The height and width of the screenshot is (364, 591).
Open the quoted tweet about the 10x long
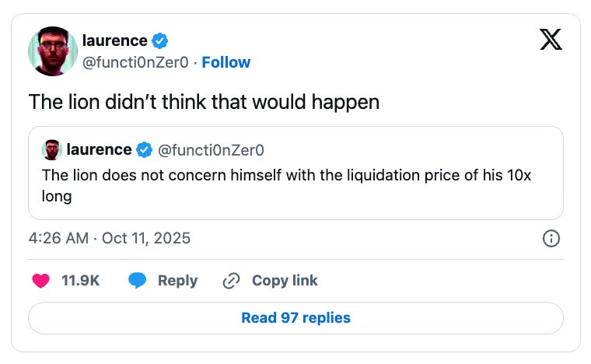click(295, 185)
